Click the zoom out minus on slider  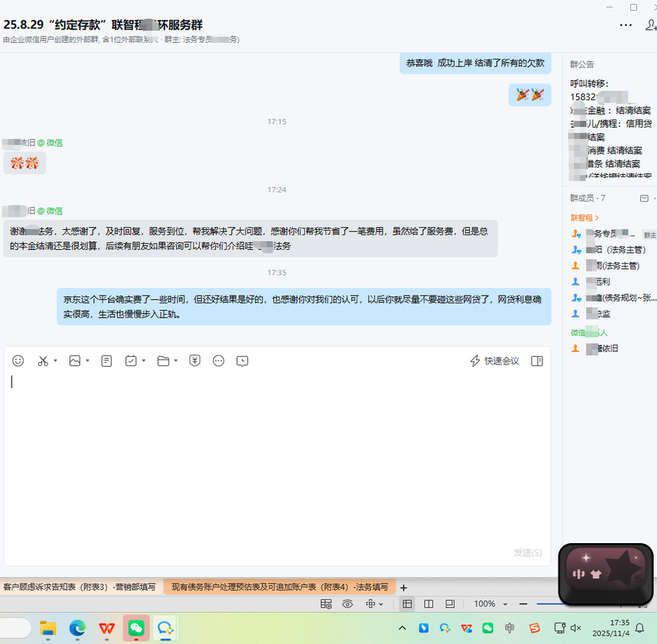[523, 604]
